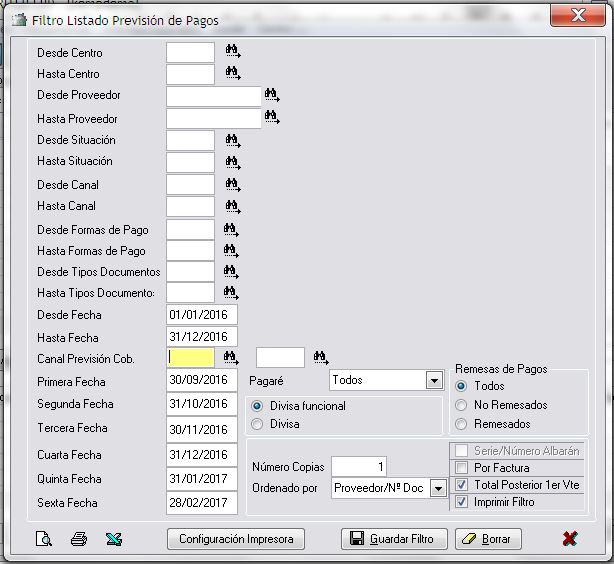
Task: Click the printer icon to print listing
Action: tap(79, 539)
